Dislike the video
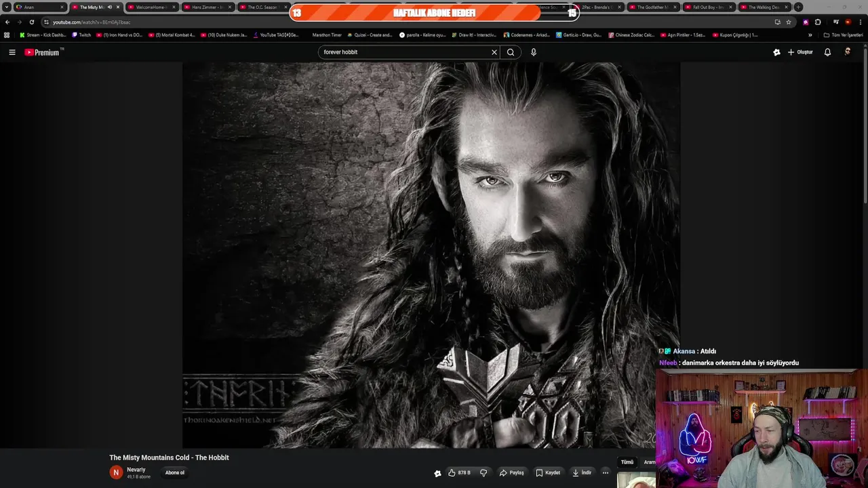 484,472
